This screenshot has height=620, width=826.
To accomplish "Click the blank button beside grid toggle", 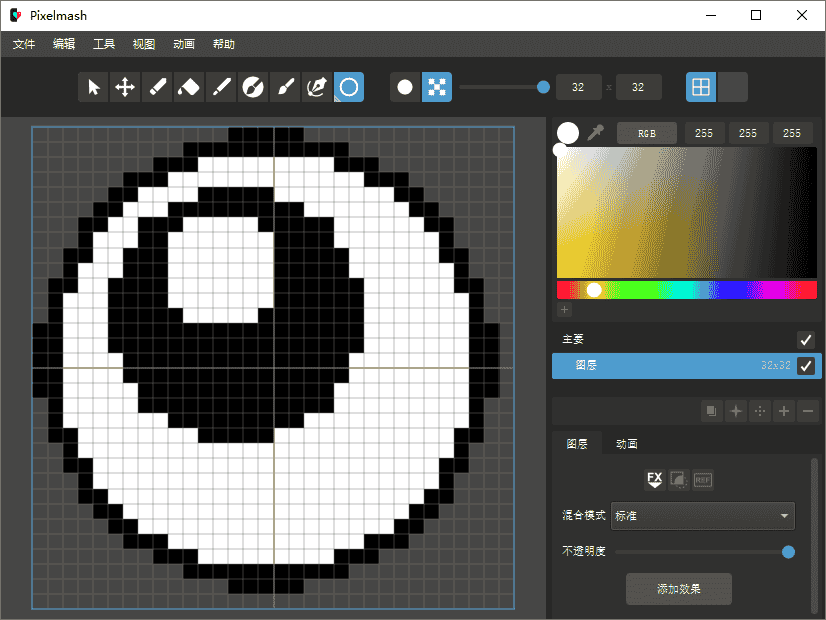I will pos(733,87).
